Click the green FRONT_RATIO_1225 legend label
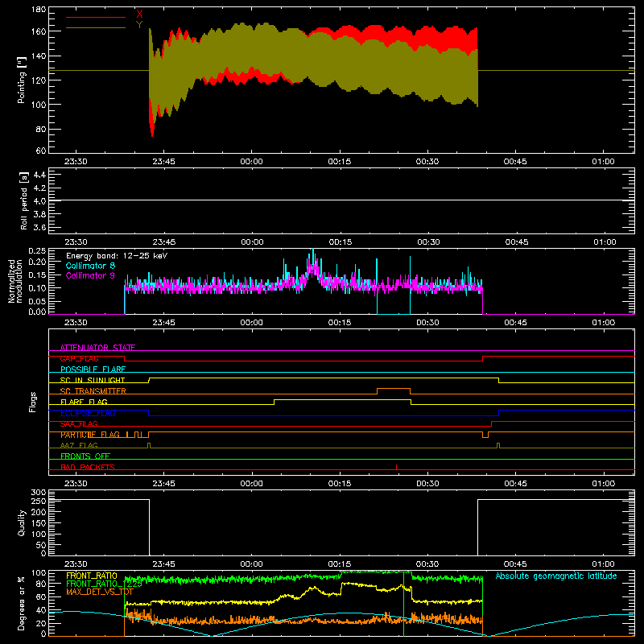This screenshot has height=644, width=644. pos(104,584)
